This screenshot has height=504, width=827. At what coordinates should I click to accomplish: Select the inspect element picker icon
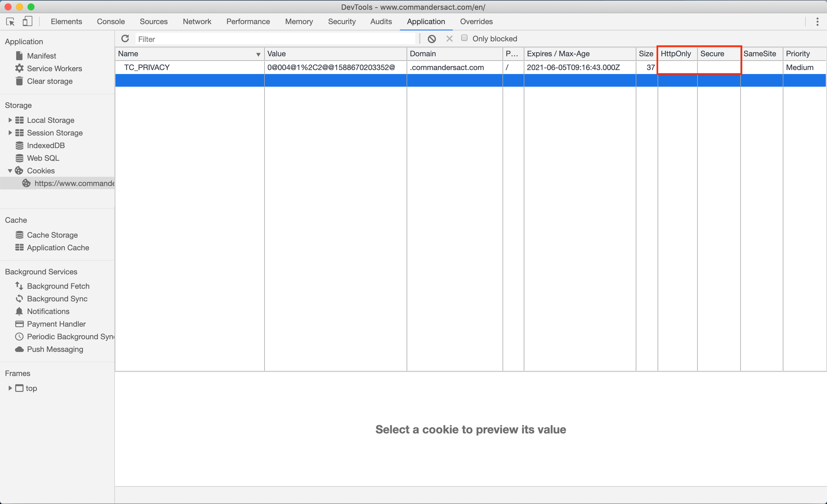point(10,22)
